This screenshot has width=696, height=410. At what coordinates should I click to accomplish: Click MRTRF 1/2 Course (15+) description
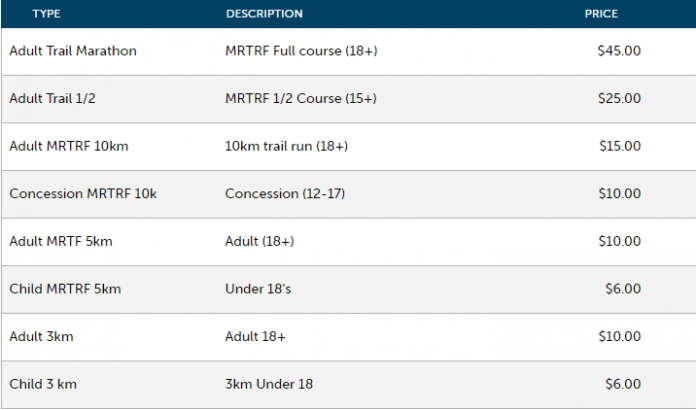(301, 99)
